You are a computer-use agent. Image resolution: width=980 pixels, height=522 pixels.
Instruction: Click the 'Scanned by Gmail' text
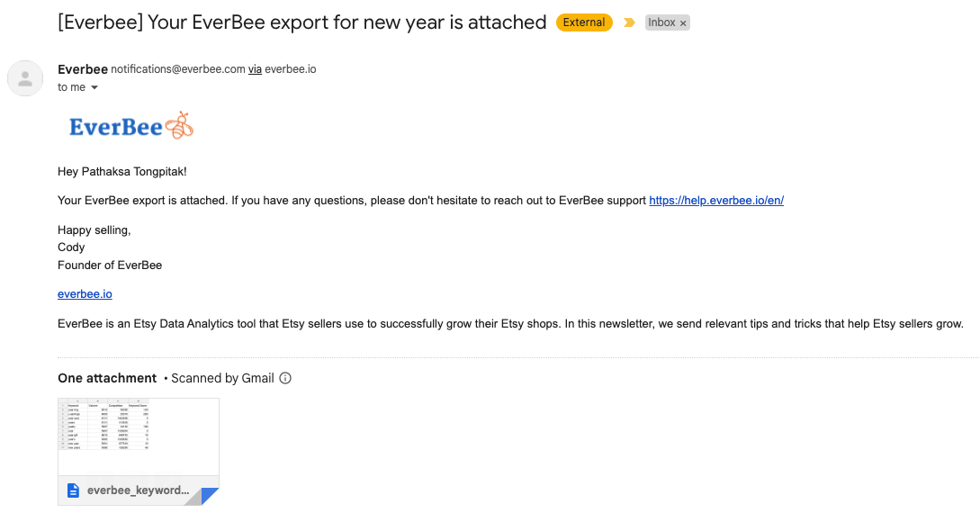coord(222,378)
